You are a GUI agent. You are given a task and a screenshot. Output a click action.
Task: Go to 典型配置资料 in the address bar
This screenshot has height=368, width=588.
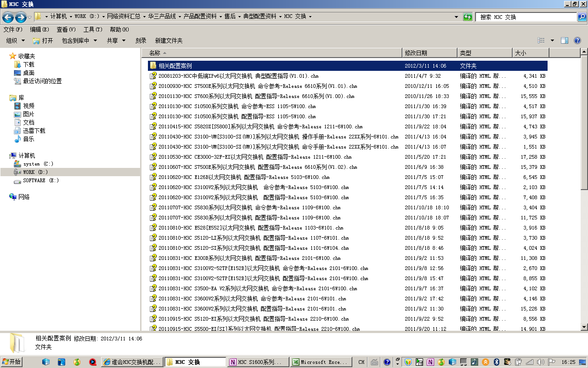(260, 17)
